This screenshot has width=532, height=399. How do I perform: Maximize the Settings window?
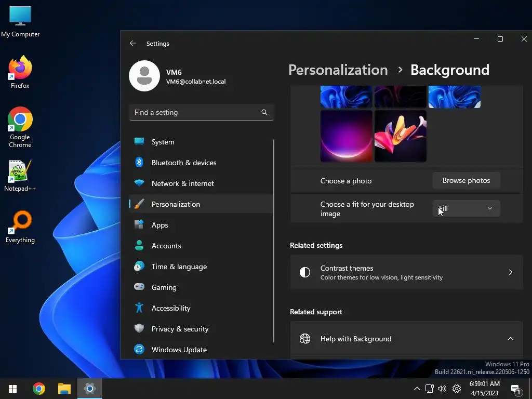click(500, 39)
